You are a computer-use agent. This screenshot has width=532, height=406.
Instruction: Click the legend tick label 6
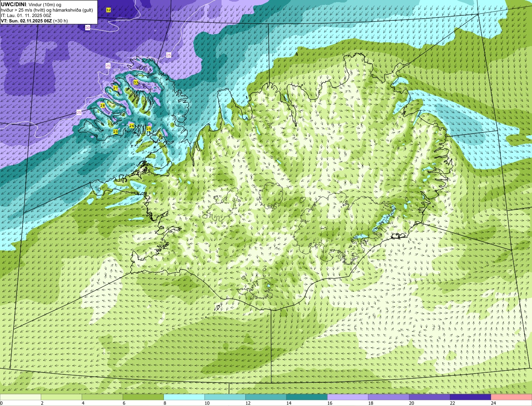pyautogui.click(x=124, y=403)
